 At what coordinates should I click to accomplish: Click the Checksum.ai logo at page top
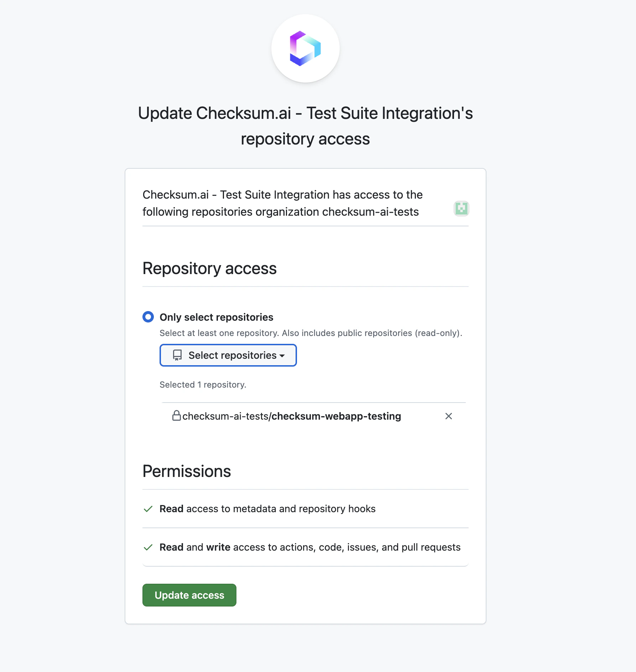(x=306, y=49)
